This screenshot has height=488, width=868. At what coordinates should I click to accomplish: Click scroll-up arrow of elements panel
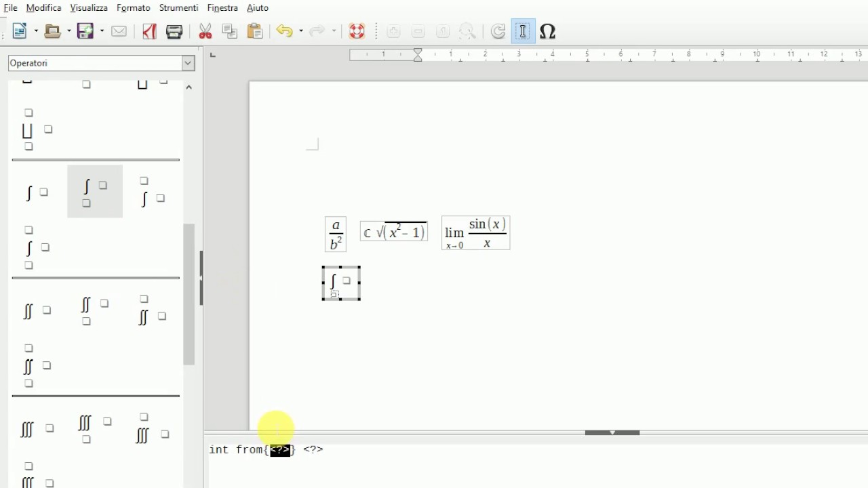189,87
